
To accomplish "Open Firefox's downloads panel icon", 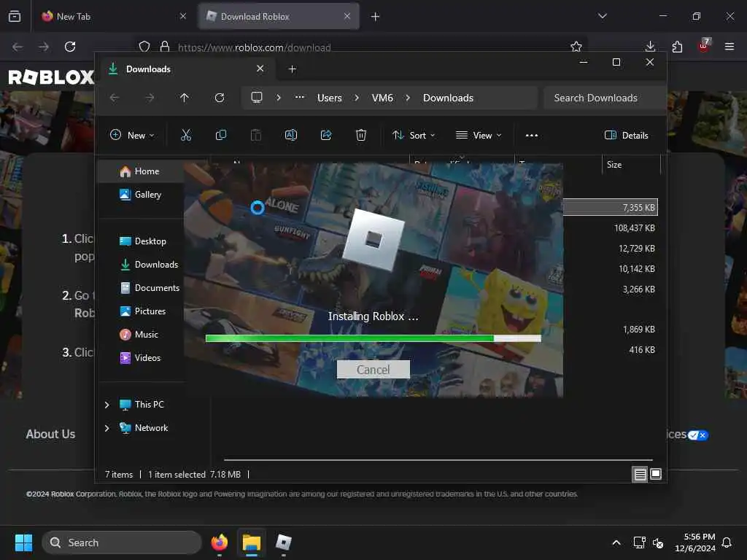I will [650, 47].
